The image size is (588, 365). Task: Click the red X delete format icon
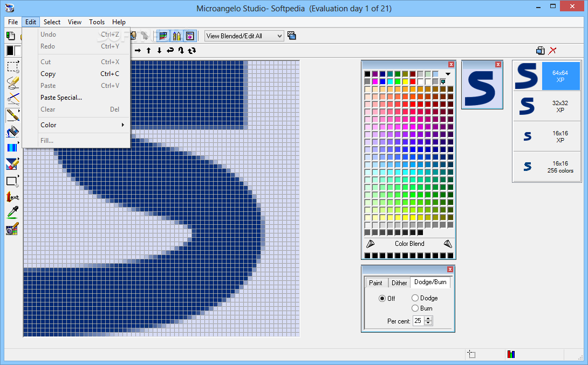pos(552,51)
